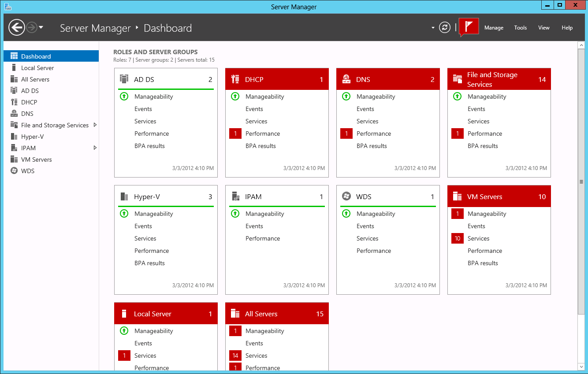Expand File and Storage Services submenu arrow
Screen dimensions: 588x374
coord(95,125)
